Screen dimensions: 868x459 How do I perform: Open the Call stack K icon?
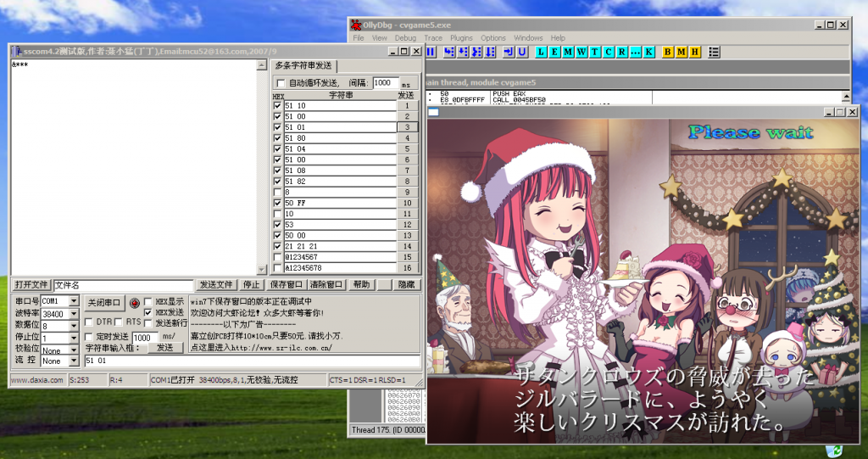tap(648, 52)
